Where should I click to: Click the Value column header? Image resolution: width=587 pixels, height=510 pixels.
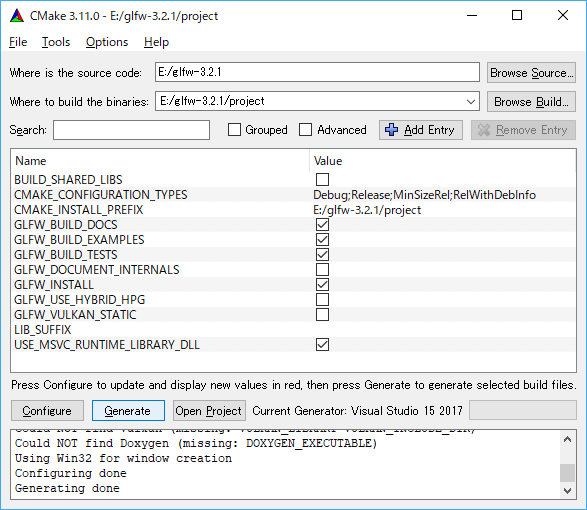point(328,161)
